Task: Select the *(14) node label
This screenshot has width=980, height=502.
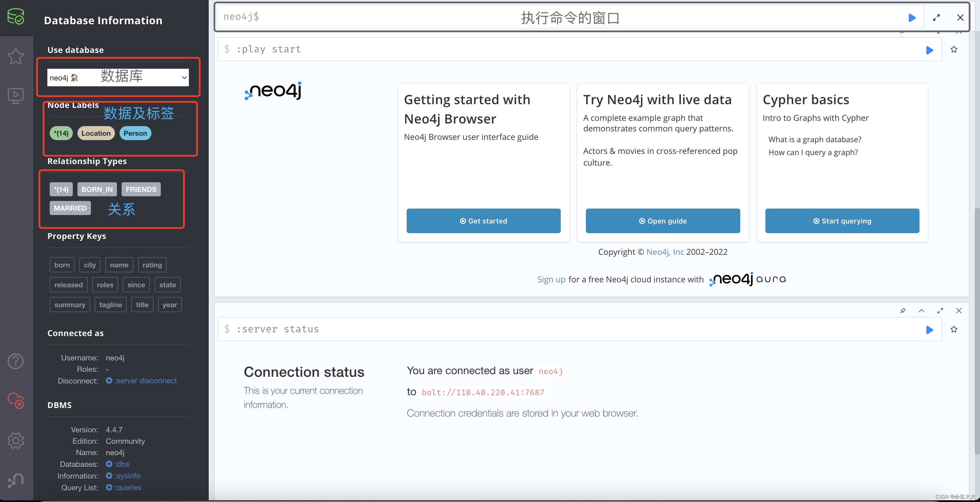Action: pyautogui.click(x=61, y=133)
